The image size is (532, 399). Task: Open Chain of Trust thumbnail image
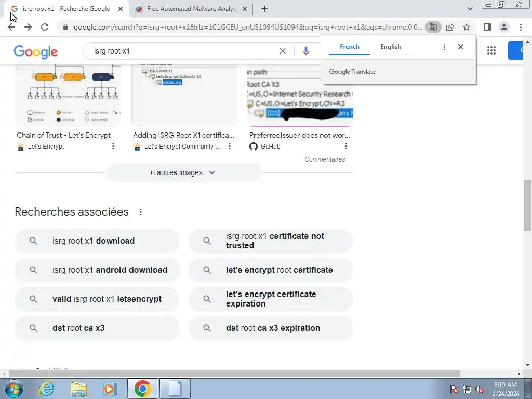click(68, 95)
